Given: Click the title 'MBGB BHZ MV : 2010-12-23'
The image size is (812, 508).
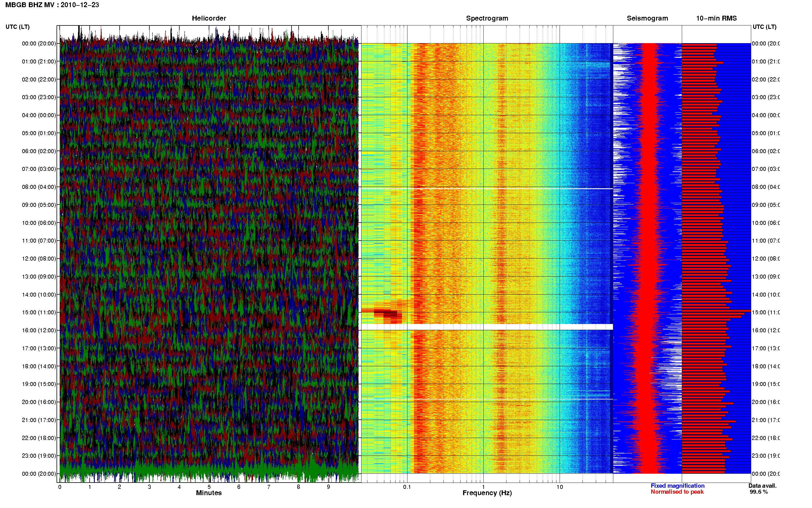Looking at the screenshot, I should tap(52, 5).
